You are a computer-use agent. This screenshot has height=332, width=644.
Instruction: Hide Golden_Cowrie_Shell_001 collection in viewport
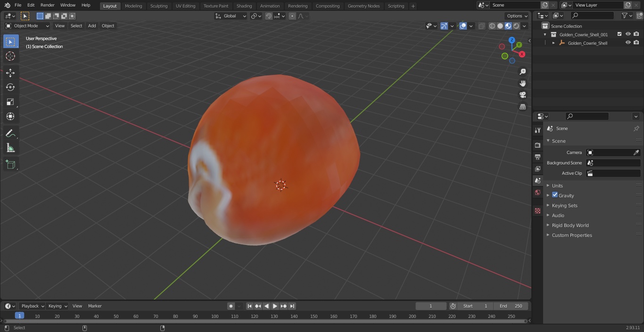click(628, 34)
